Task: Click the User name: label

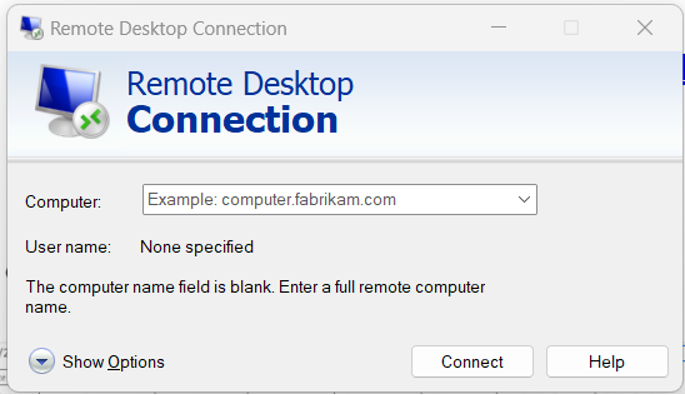Action: pyautogui.click(x=68, y=247)
